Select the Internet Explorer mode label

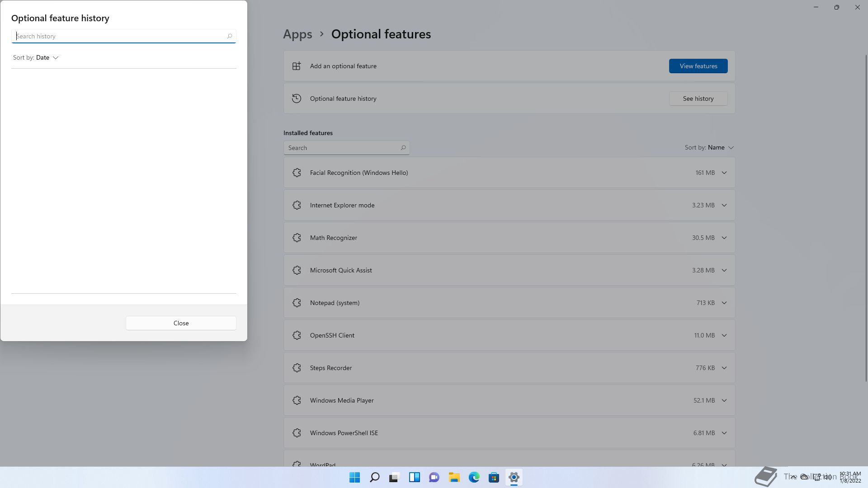[x=342, y=205]
